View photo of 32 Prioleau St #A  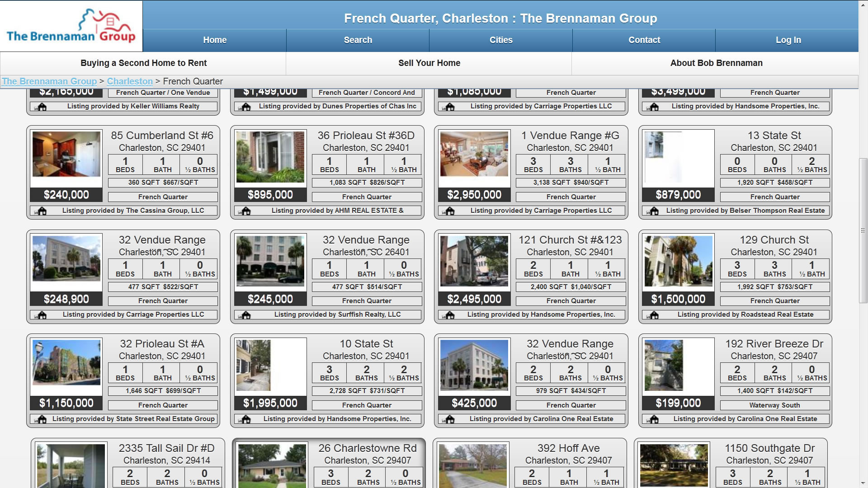click(66, 362)
